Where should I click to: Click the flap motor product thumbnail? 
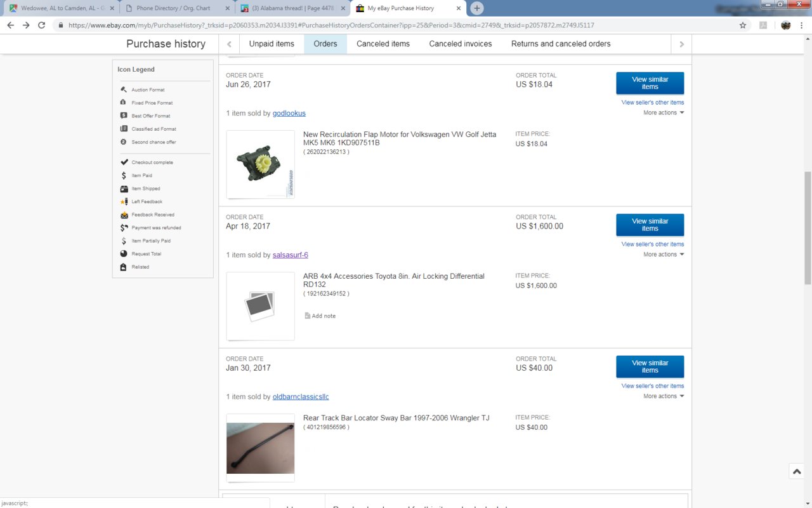[x=260, y=164]
